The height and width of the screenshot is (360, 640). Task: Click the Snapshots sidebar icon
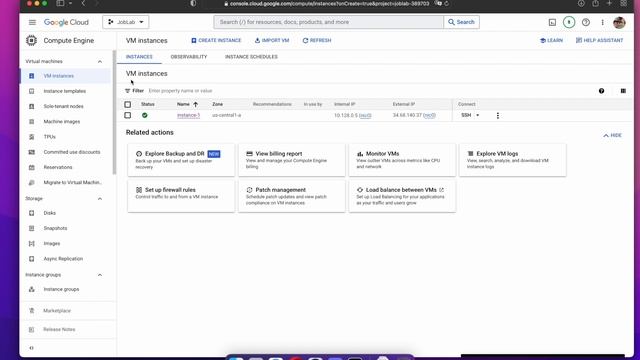[31, 228]
